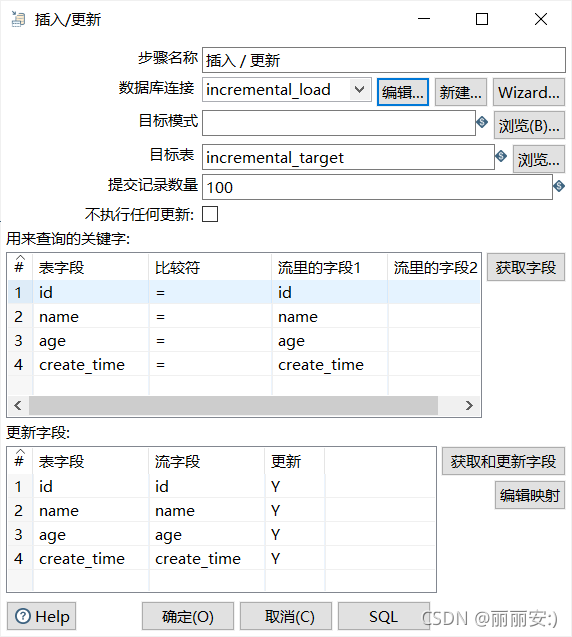The width and height of the screenshot is (572, 637).
Task: Click the 获取和更新字段 button
Action: pos(503,461)
